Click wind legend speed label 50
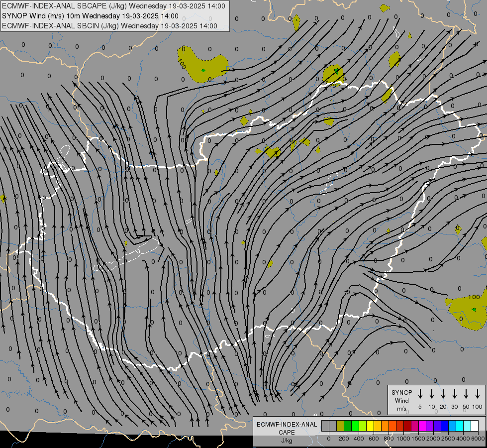Screen dimensions: 487x448 pyautogui.click(x=466, y=407)
